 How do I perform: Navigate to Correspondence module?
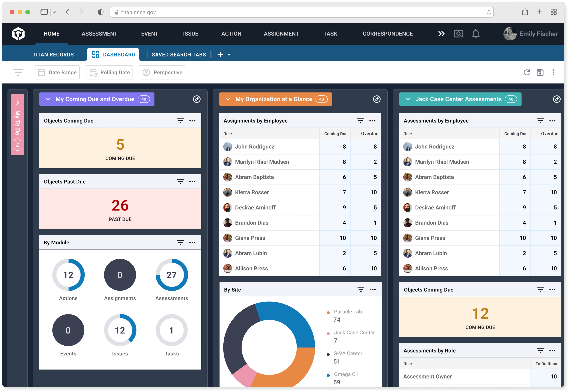tap(388, 34)
